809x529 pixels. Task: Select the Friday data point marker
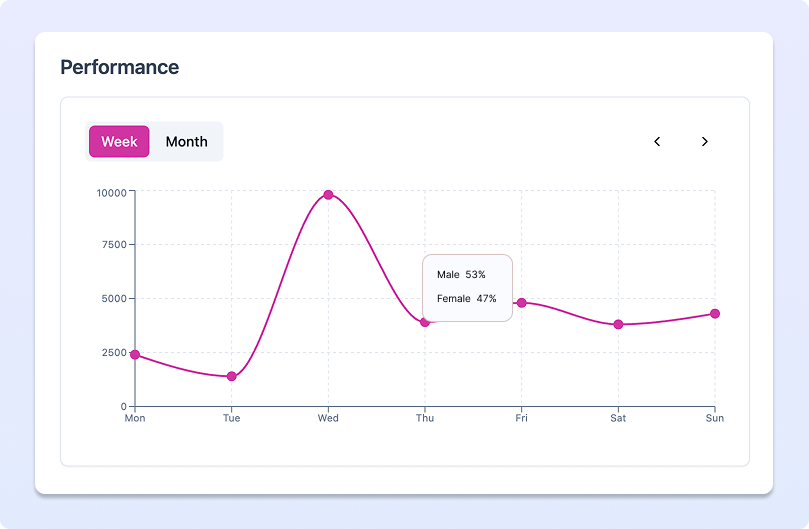(x=521, y=303)
